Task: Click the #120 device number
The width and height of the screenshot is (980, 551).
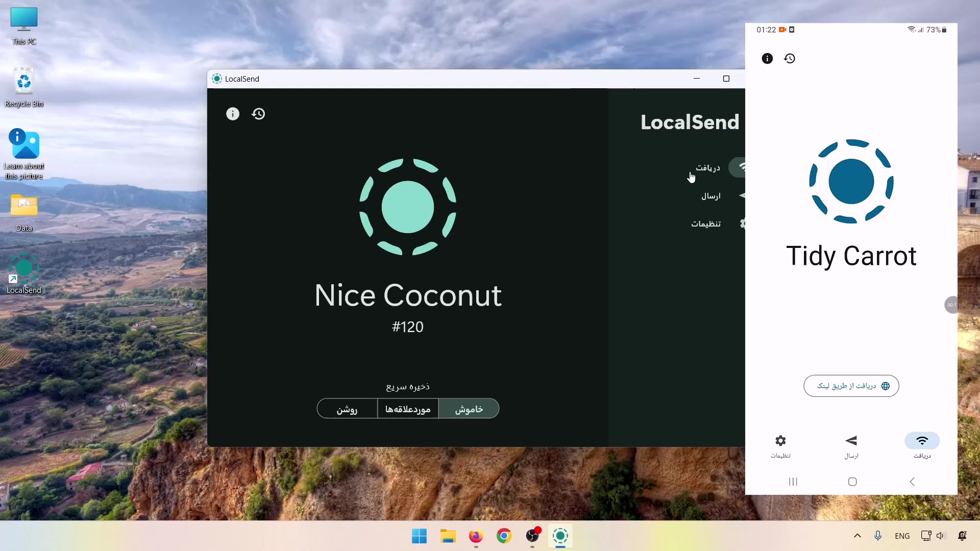Action: pyautogui.click(x=408, y=327)
